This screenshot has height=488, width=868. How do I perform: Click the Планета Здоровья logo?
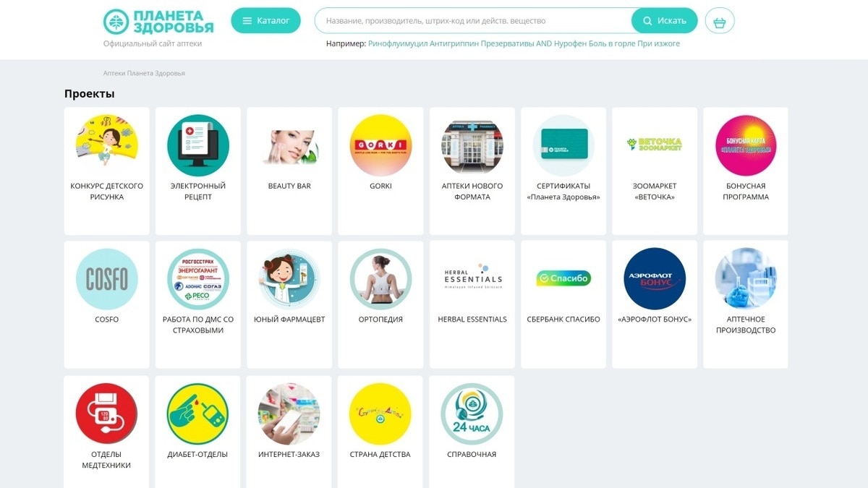coord(158,22)
